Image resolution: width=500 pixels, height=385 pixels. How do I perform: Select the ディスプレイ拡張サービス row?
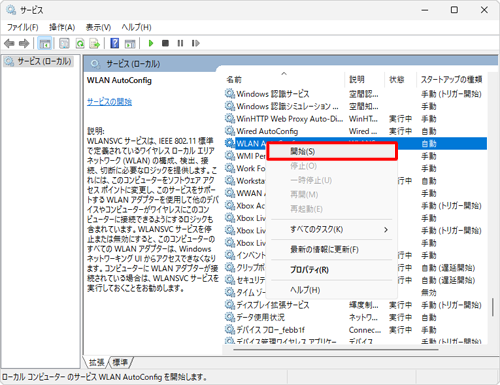[x=355, y=305]
